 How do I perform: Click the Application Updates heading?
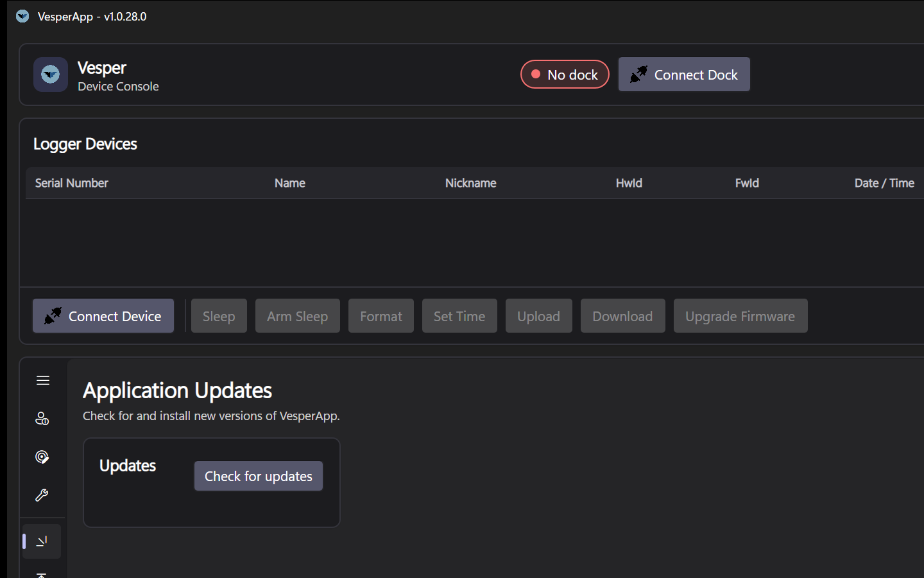[x=178, y=390]
